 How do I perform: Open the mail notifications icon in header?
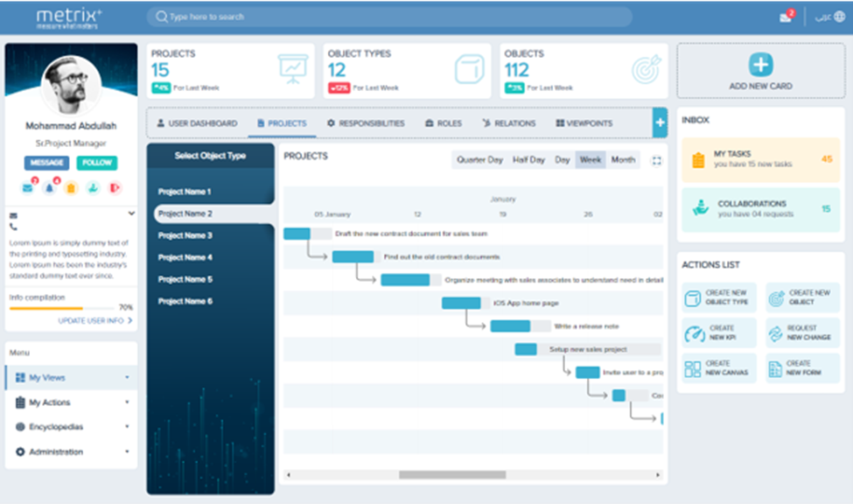[x=786, y=17]
